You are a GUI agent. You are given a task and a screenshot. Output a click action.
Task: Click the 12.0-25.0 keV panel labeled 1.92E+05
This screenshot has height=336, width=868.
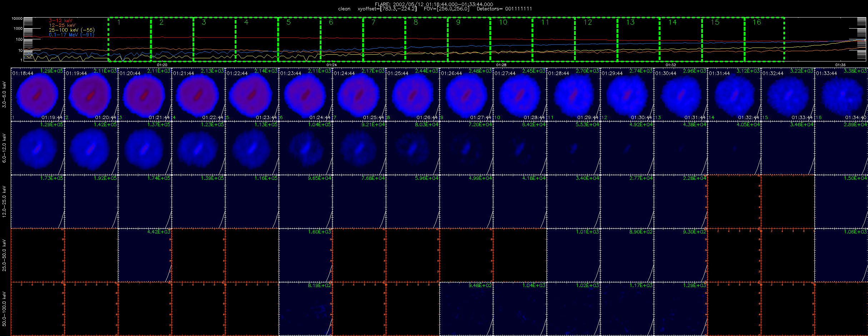(x=91, y=202)
